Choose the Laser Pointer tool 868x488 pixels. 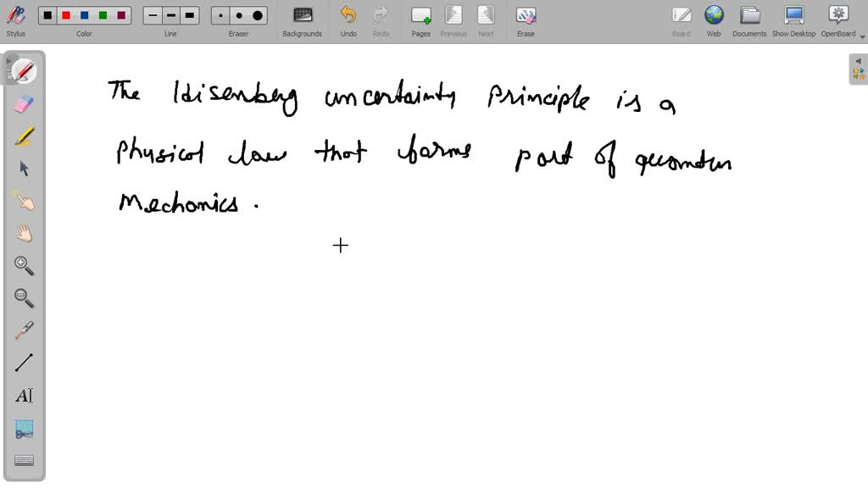[24, 200]
